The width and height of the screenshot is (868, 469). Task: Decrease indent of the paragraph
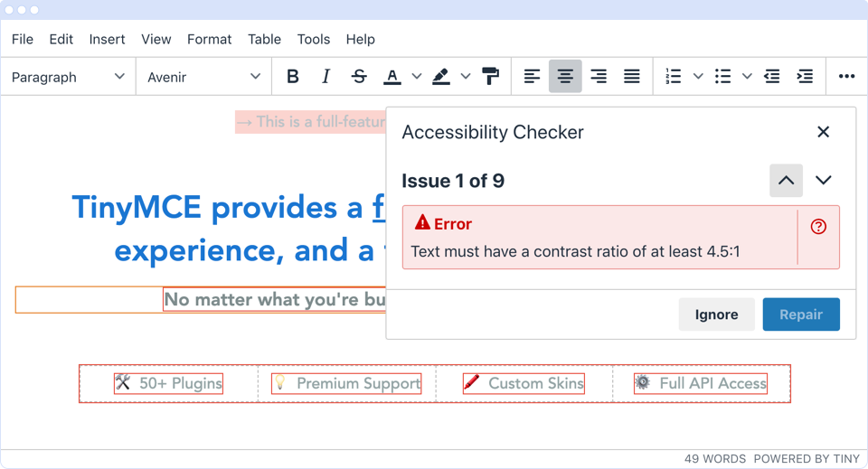coord(771,76)
